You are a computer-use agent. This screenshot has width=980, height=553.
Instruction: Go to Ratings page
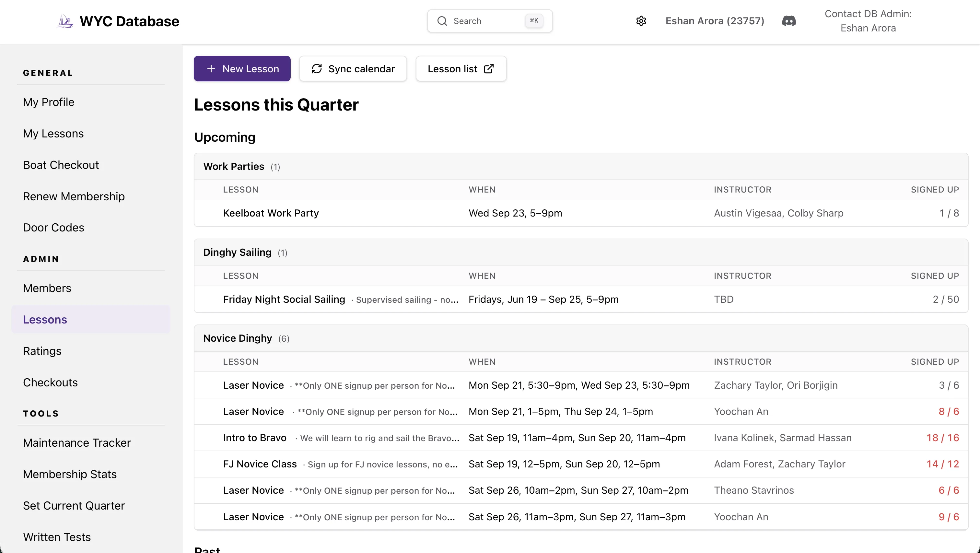(x=42, y=351)
